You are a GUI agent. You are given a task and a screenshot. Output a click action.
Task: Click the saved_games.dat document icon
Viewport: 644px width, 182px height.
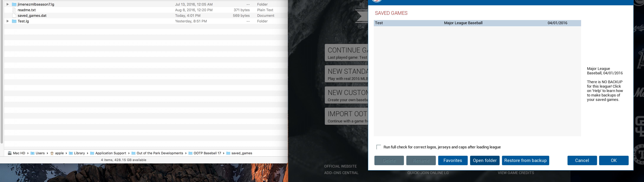click(14, 15)
